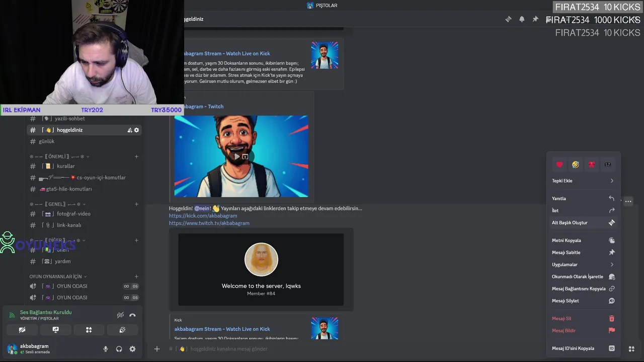React with the red heart emoji
Screen dimensions: 644x362
coord(559,164)
